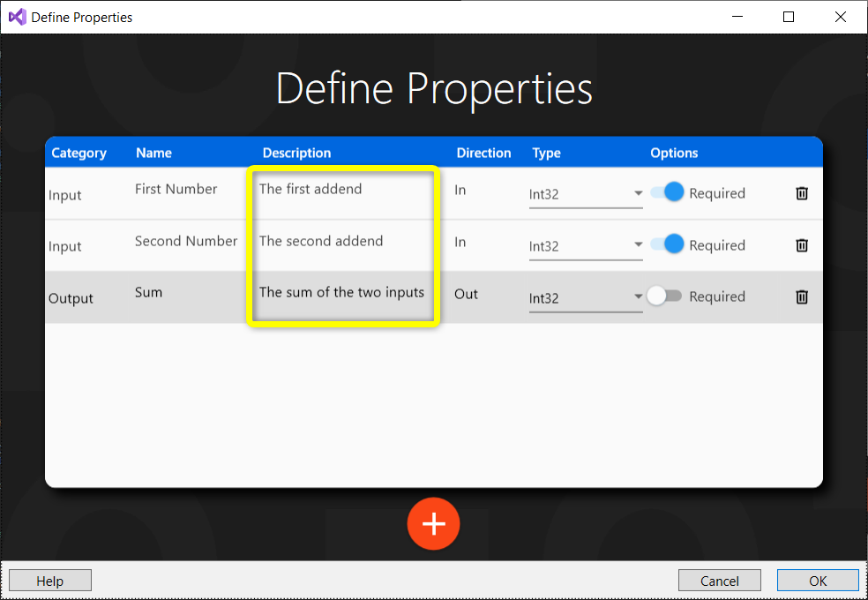Delete the Sum output property

[x=801, y=296]
